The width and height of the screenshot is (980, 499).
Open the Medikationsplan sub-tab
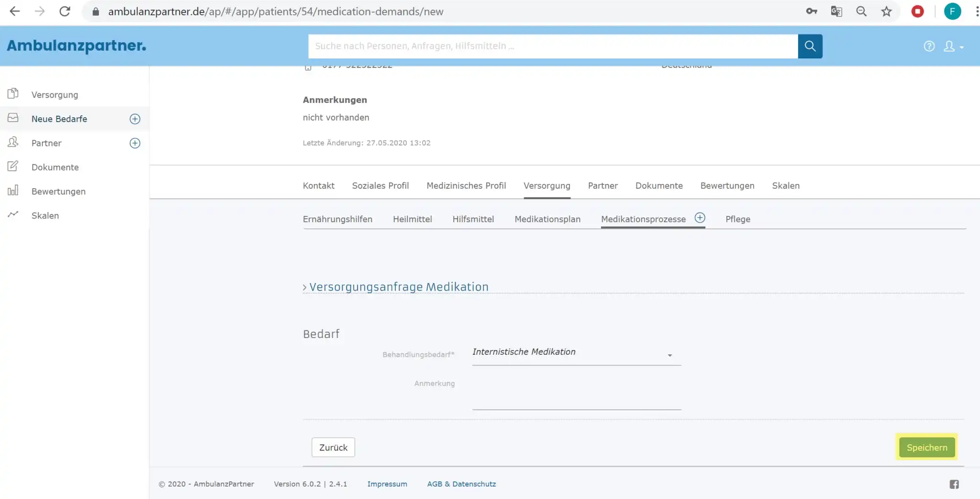pos(547,219)
